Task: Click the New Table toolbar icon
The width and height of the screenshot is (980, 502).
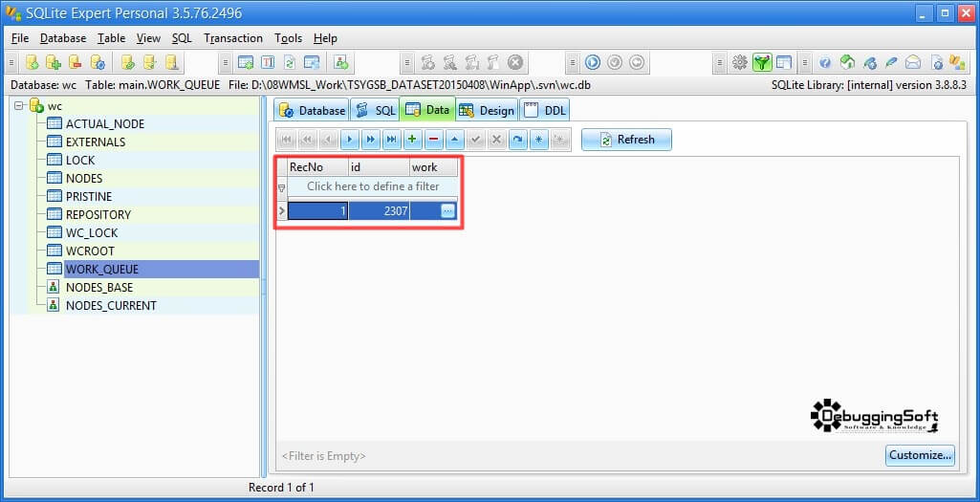Action: (246, 62)
